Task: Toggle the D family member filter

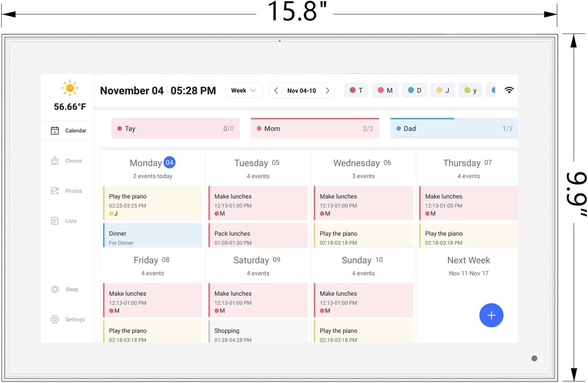Action: pos(414,90)
